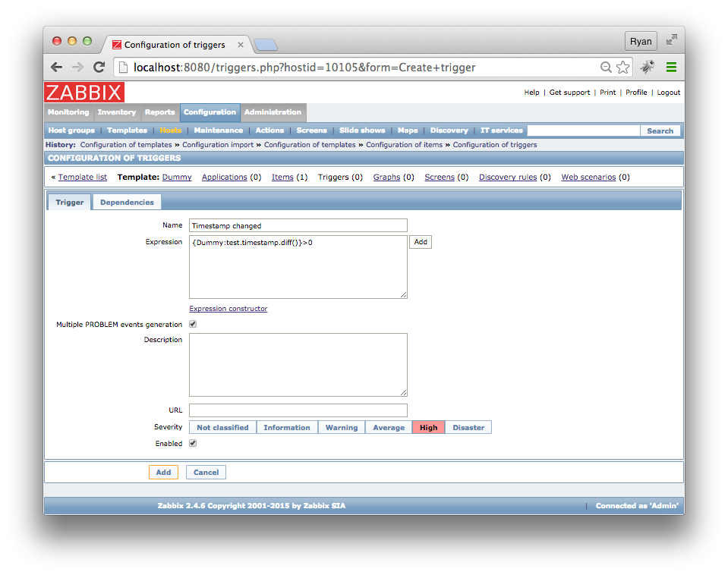Reload the page with refresh icon

tap(99, 68)
